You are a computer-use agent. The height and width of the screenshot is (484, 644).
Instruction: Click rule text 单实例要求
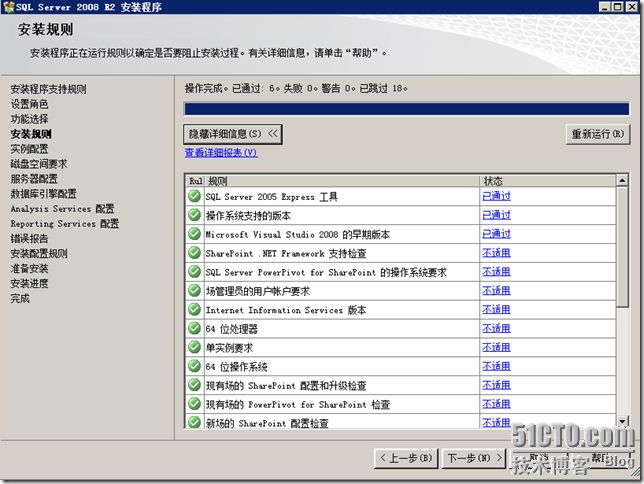click(229, 348)
